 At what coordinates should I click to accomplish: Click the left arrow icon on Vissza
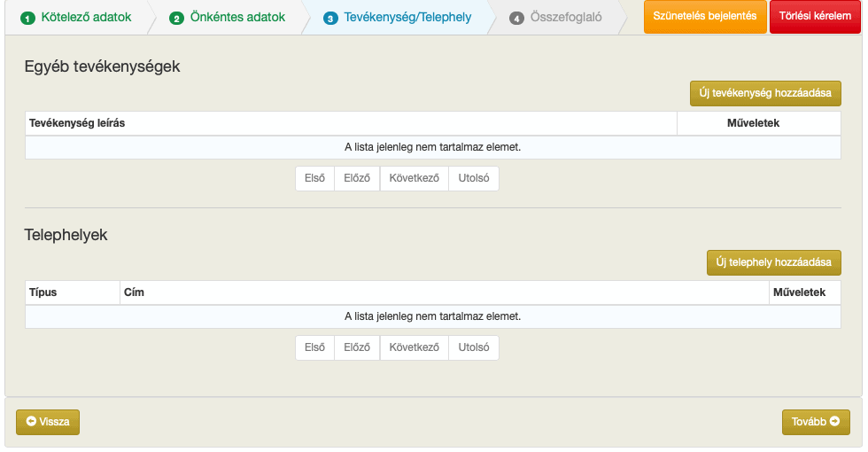(x=31, y=421)
